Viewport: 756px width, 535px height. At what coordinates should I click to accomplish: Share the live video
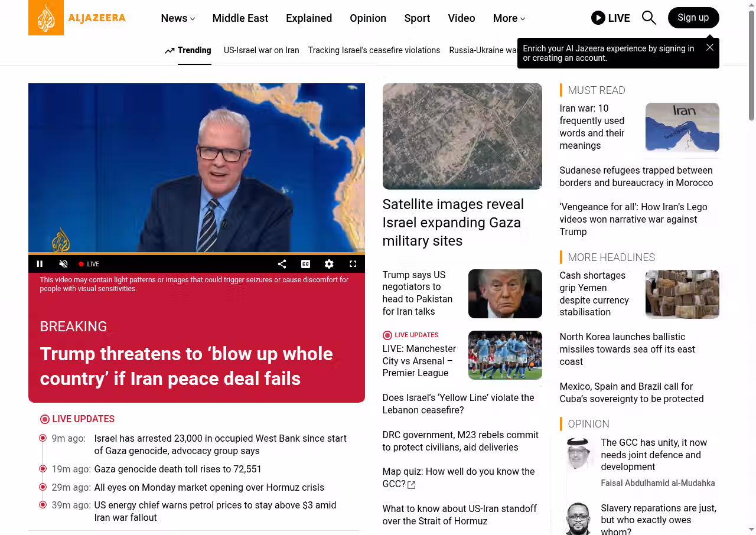[282, 264]
